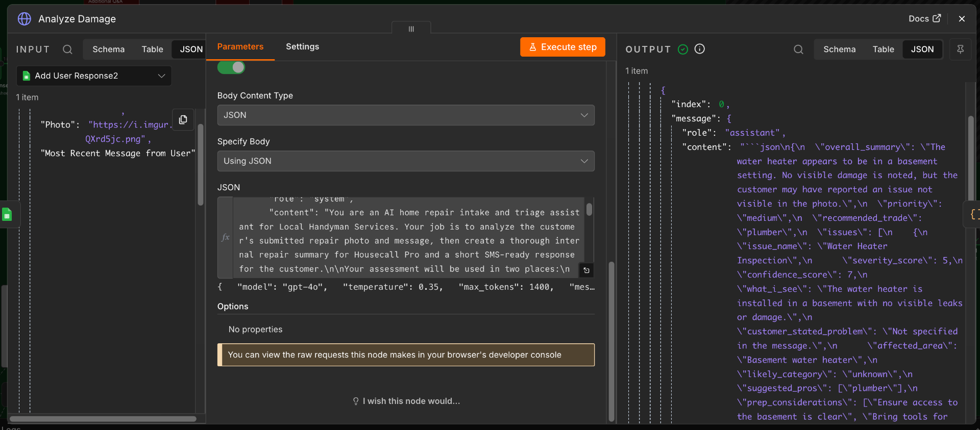Search the input panel data
Image resolution: width=980 pixels, height=430 pixels.
[67, 49]
